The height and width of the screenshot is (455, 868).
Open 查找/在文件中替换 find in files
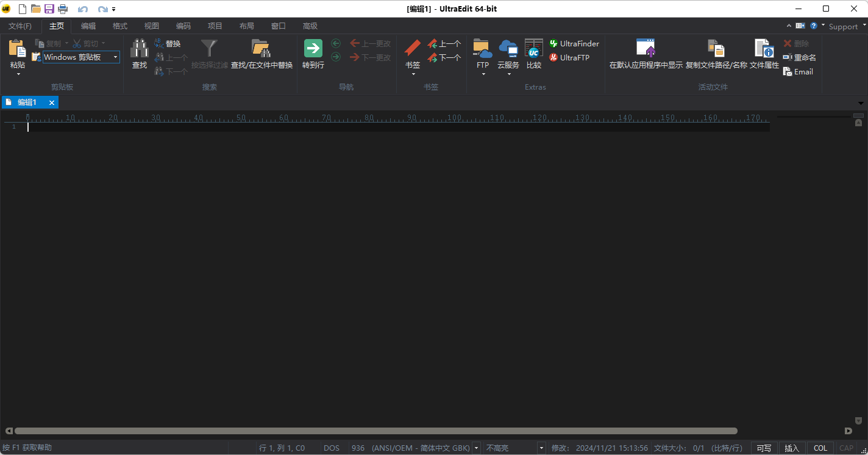click(261, 54)
